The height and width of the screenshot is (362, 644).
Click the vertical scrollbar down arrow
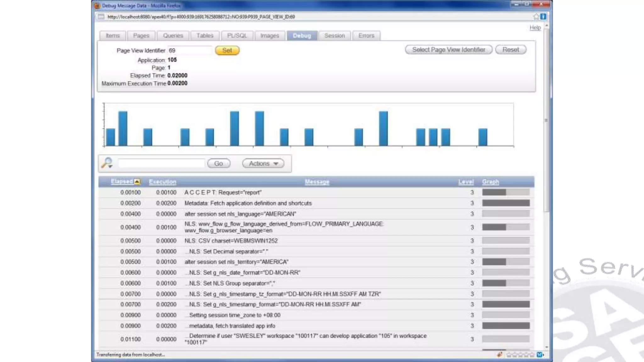tap(547, 347)
